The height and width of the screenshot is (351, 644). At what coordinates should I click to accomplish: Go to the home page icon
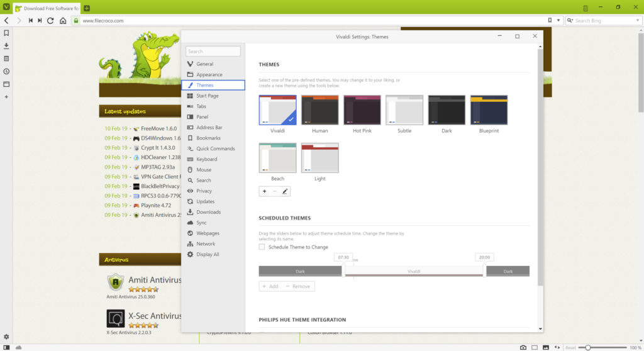coord(63,21)
